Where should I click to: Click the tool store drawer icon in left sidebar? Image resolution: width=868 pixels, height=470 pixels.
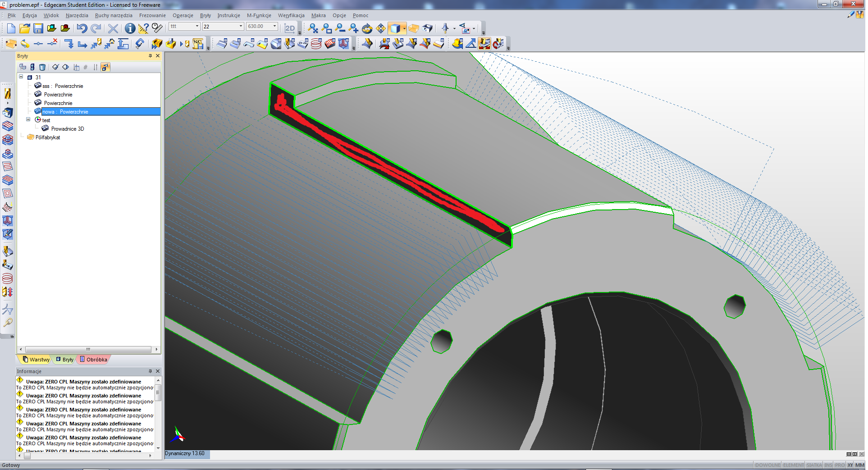8,113
